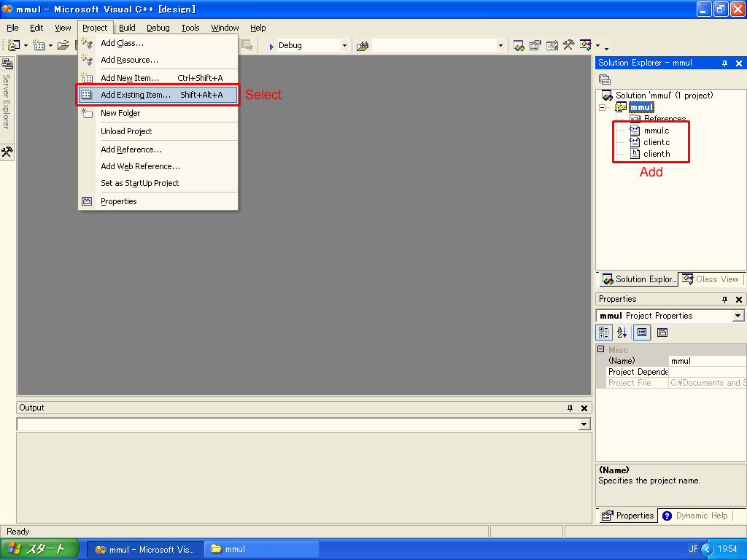Close the Properties panel
Viewport: 747px width, 560px height.
[739, 300]
